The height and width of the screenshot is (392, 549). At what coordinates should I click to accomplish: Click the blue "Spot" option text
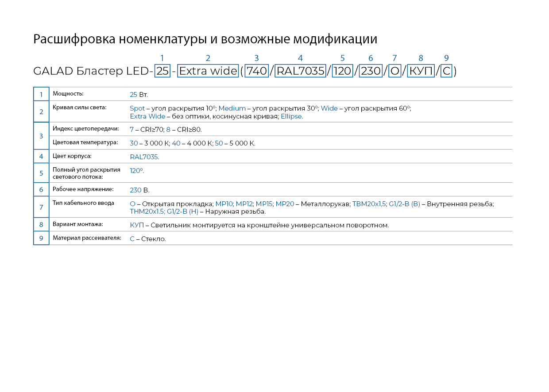pyautogui.click(x=137, y=108)
